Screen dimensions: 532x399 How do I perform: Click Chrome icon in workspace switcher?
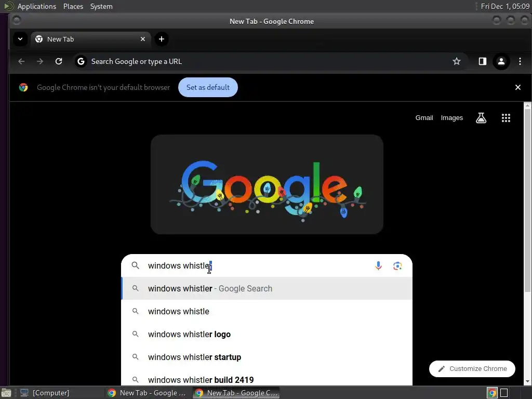(492, 393)
